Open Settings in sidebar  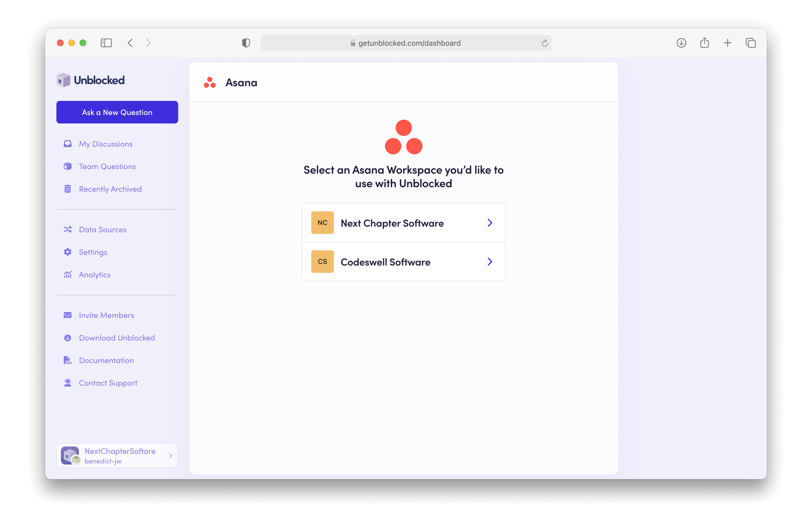click(93, 252)
